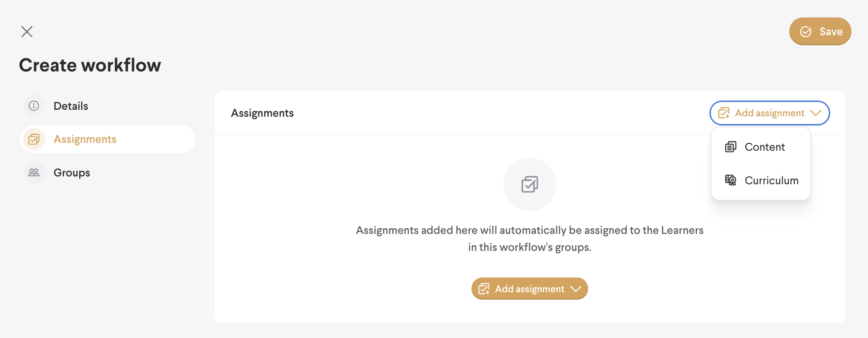Image resolution: width=868 pixels, height=338 pixels.
Task: Click the large empty-state assignments icon
Action: pyautogui.click(x=530, y=184)
